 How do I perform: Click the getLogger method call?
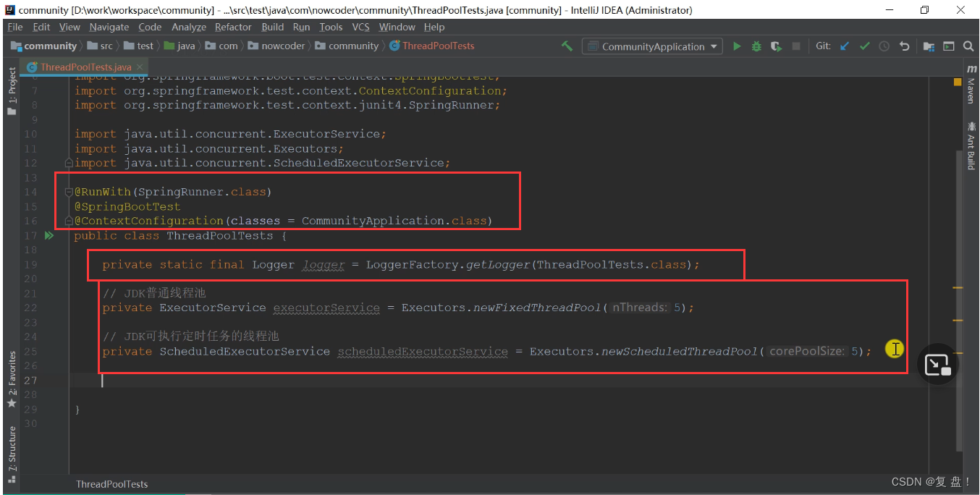pyautogui.click(x=498, y=264)
